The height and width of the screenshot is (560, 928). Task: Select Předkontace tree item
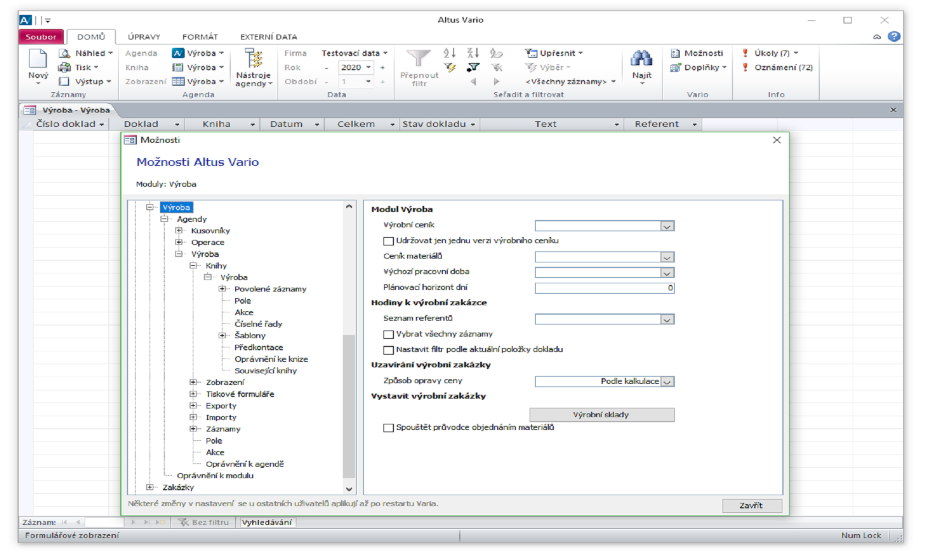[259, 348]
